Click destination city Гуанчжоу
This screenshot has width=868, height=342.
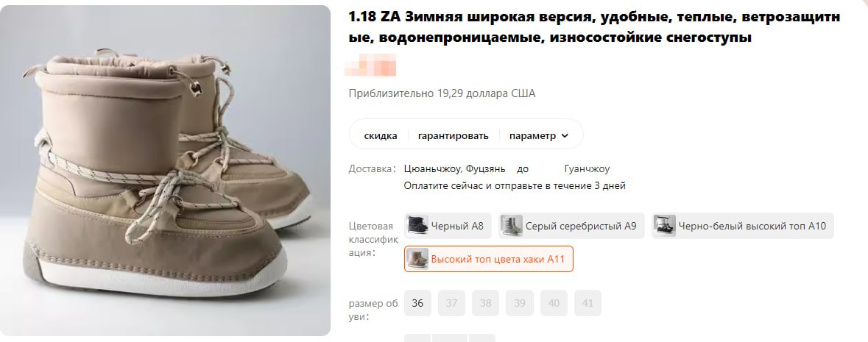587,168
